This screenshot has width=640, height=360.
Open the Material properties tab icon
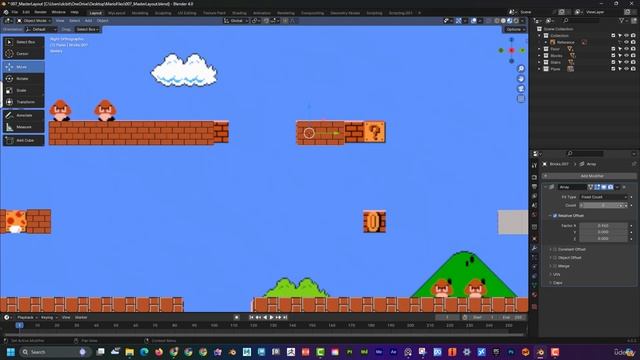[x=534, y=295]
